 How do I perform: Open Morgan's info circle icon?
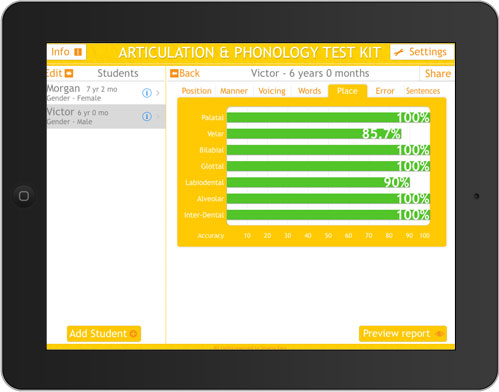(x=147, y=93)
